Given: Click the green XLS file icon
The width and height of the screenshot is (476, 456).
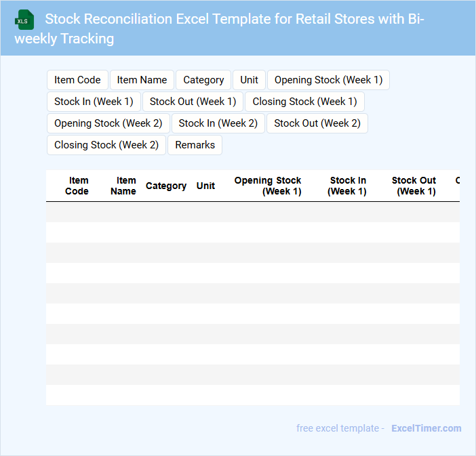Looking at the screenshot, I should [24, 20].
